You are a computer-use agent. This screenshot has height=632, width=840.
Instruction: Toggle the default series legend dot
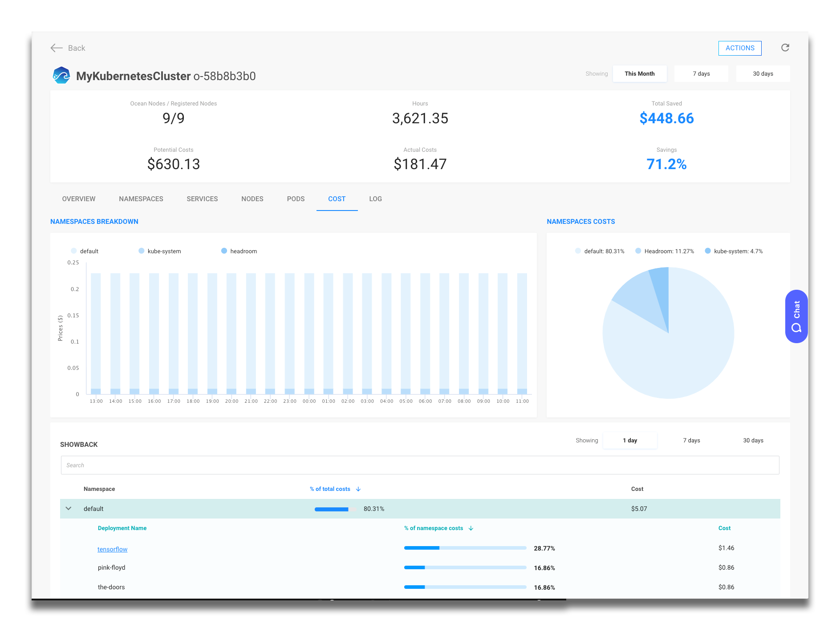tap(74, 251)
